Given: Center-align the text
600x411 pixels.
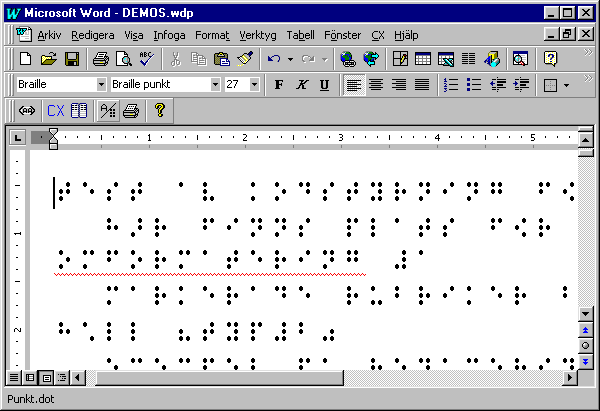Looking at the screenshot, I should tap(376, 85).
